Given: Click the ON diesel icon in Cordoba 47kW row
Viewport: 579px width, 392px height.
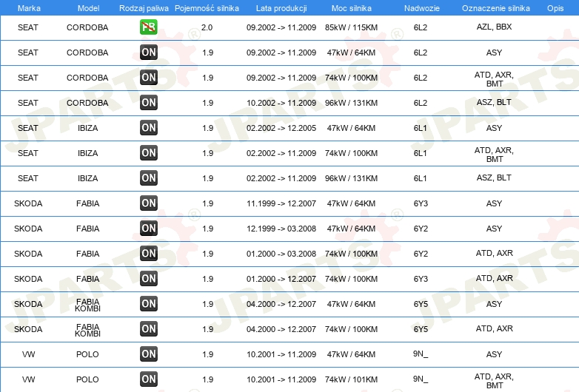Looking at the screenshot, I should [x=148, y=53].
